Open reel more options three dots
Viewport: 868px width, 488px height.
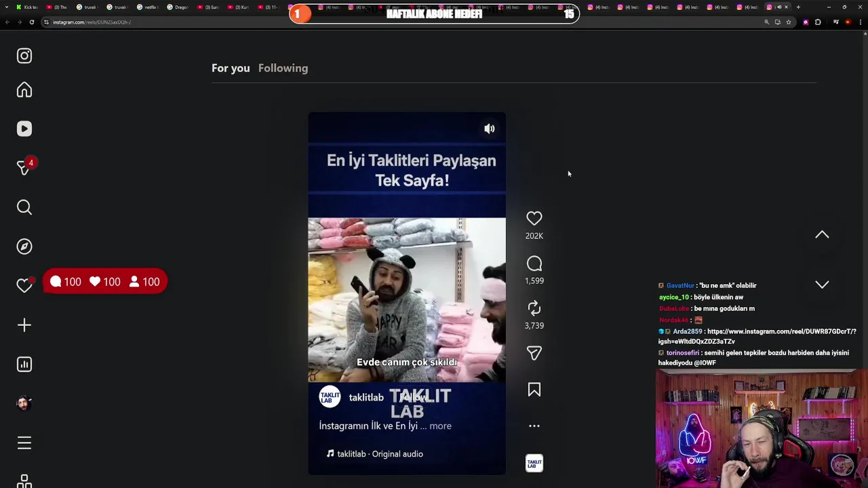pyautogui.click(x=534, y=426)
